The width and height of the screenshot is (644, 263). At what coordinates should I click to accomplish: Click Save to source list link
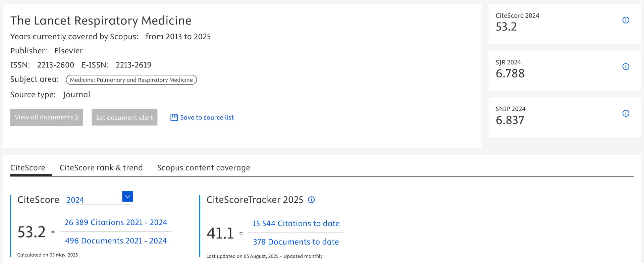[207, 117]
